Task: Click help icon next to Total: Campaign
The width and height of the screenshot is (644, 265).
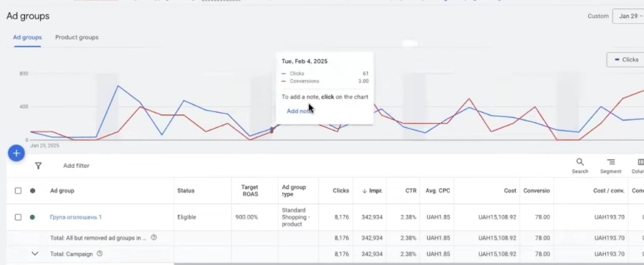Action: pos(99,254)
